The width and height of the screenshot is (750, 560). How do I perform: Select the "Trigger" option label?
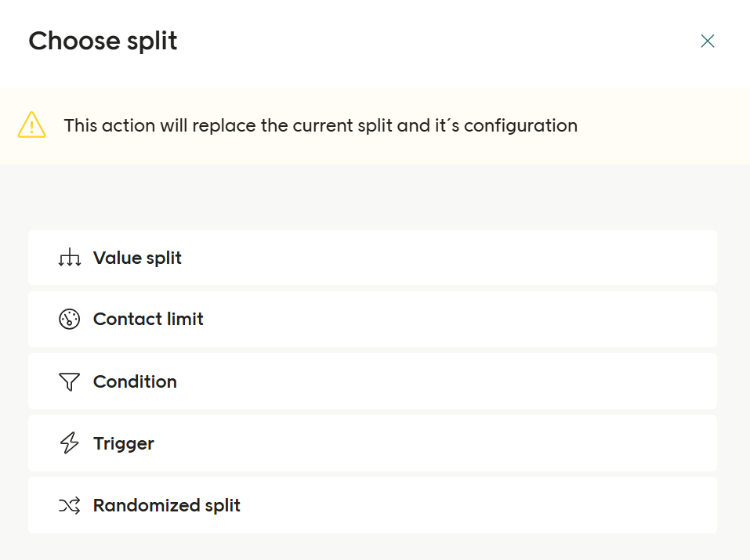(124, 443)
